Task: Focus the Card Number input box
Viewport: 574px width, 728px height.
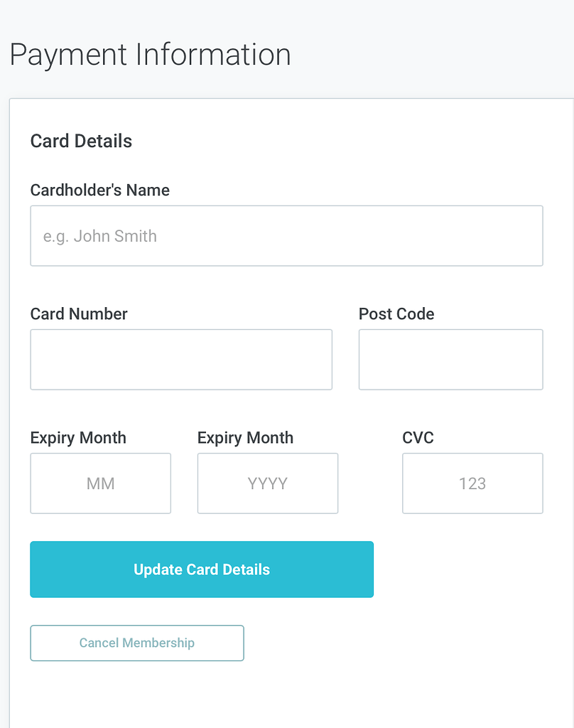Action: [180, 359]
